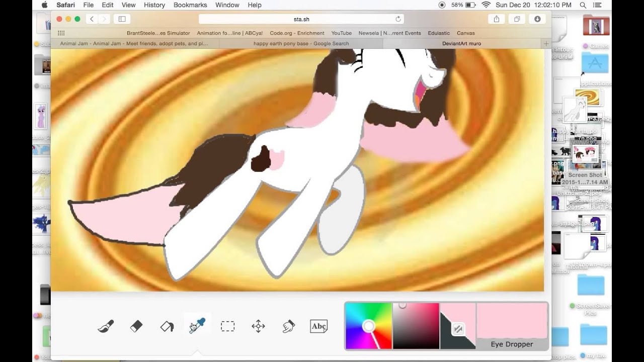Toggle the Safari sidebar
644x362 pixels.
122,19
